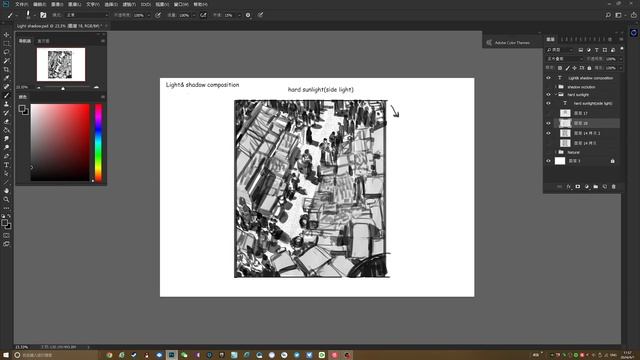Open the Window menu
This screenshot has width=640, height=360.
pyautogui.click(x=181, y=4)
